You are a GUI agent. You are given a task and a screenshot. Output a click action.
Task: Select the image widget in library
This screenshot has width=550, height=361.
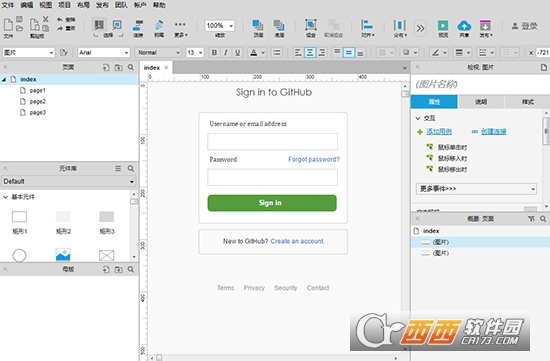[x=63, y=254]
